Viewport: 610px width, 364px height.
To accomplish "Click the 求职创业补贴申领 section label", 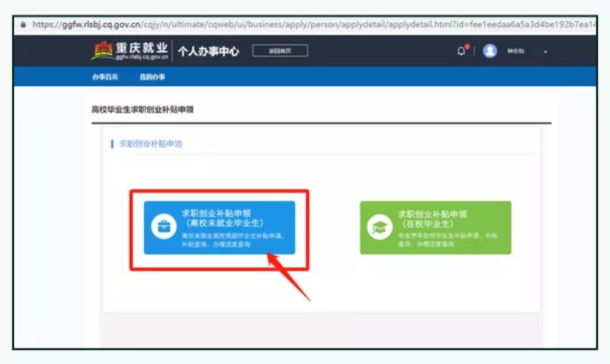I will click(151, 144).
